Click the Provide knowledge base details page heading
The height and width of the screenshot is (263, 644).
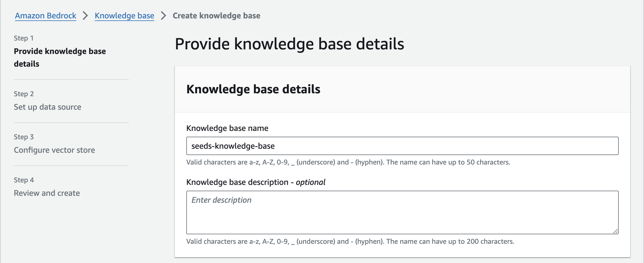(x=289, y=44)
